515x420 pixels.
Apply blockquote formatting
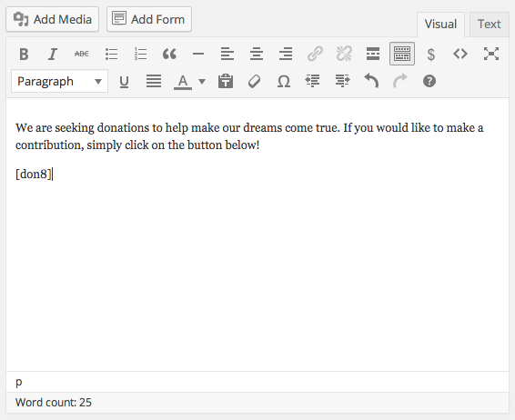169,54
